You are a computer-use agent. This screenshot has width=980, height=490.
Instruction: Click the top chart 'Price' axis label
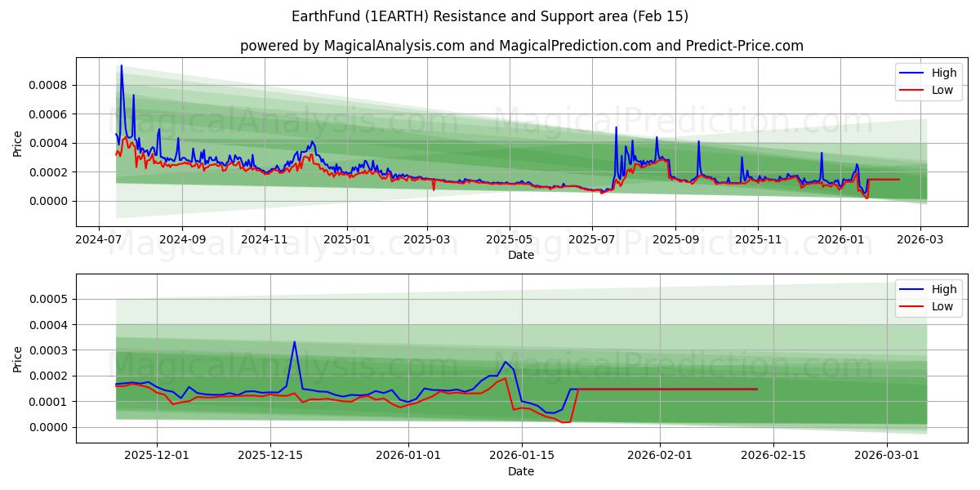18,142
